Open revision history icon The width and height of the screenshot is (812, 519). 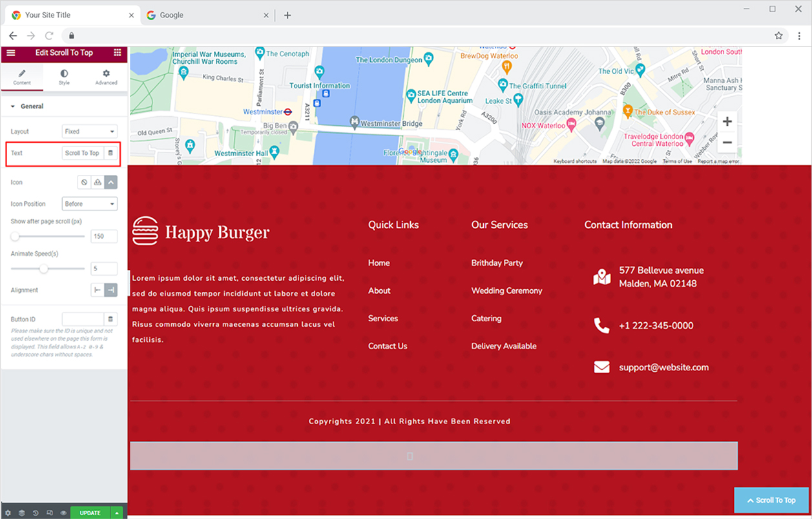click(x=36, y=513)
